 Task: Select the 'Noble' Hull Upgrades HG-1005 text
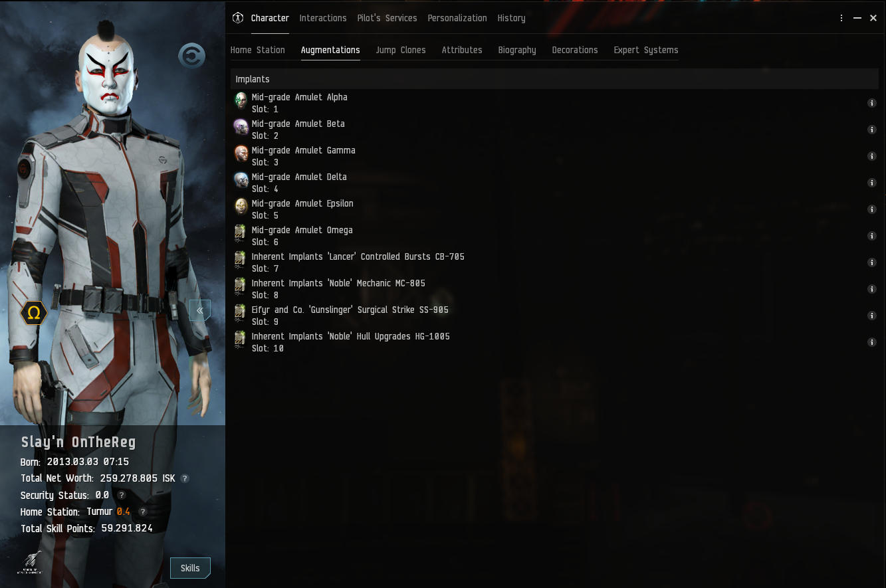(350, 336)
